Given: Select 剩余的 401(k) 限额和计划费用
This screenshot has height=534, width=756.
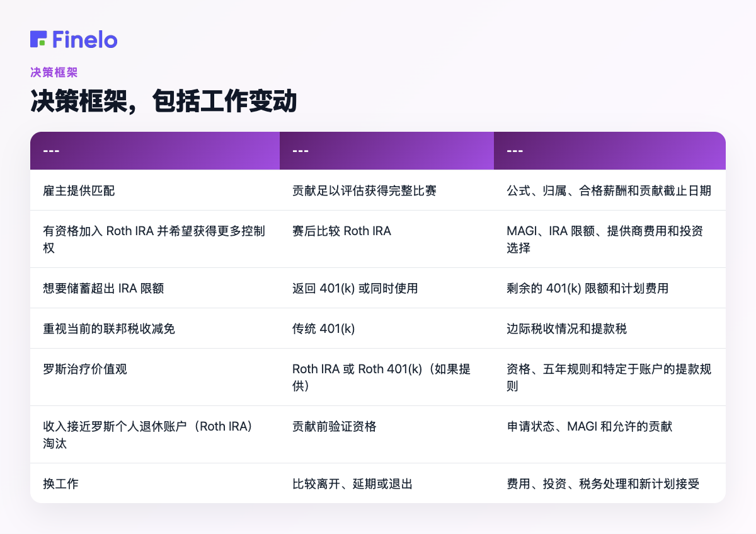Looking at the screenshot, I should pos(610,288).
